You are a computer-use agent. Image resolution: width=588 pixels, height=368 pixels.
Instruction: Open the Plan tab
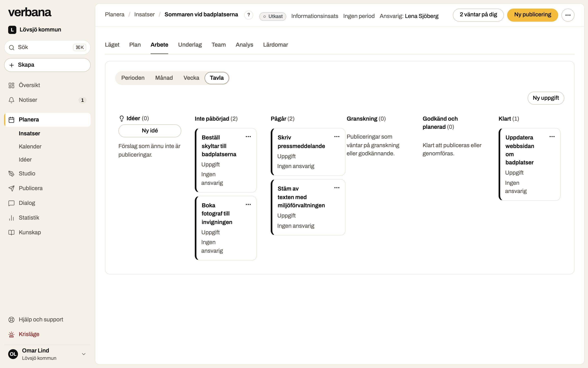click(x=135, y=45)
